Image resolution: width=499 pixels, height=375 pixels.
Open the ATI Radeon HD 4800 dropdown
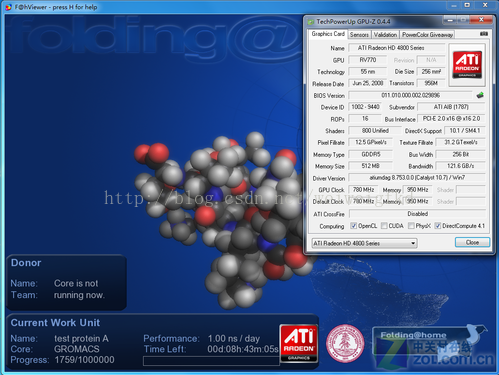[x=364, y=243]
